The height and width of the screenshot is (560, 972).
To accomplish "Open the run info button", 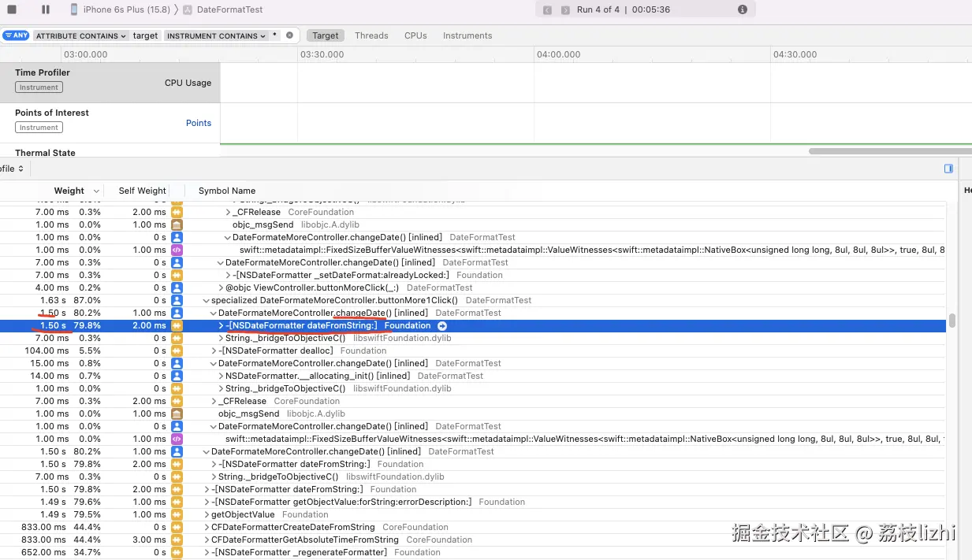I will click(x=743, y=9).
